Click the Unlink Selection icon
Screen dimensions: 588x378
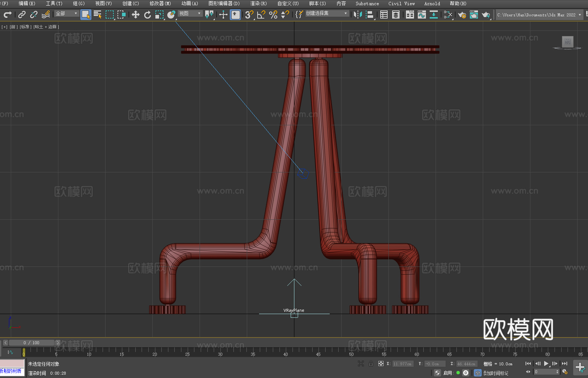pyautogui.click(x=34, y=14)
